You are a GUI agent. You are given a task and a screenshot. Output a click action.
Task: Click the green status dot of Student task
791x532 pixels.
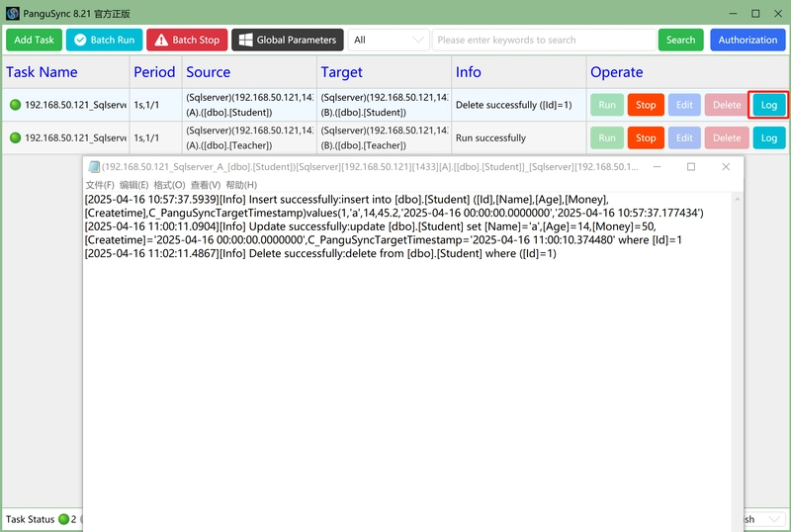(x=16, y=105)
